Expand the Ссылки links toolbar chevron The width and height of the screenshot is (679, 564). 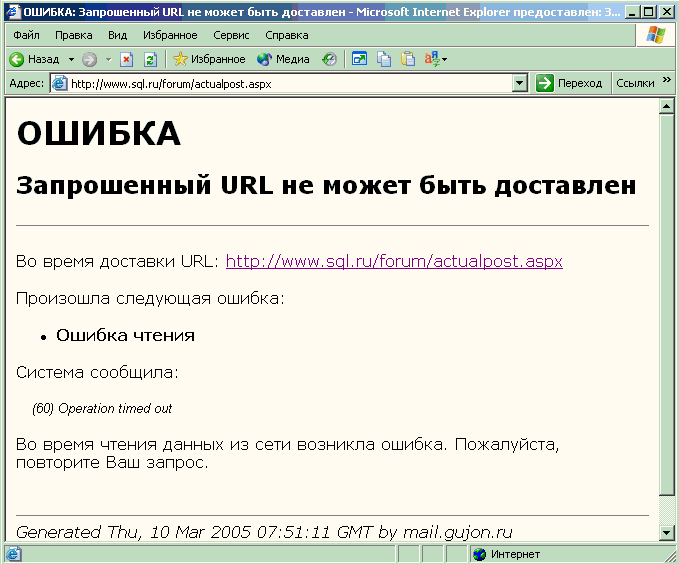point(666,83)
